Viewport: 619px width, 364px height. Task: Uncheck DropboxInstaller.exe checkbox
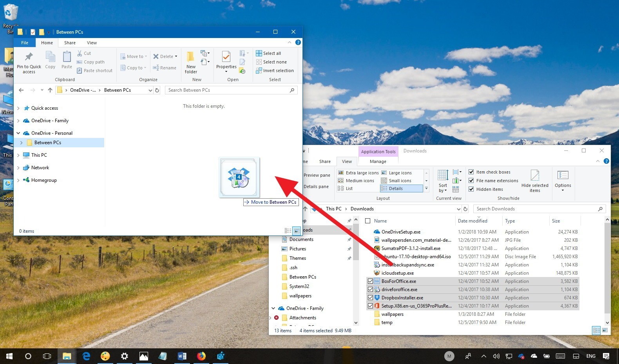(370, 297)
